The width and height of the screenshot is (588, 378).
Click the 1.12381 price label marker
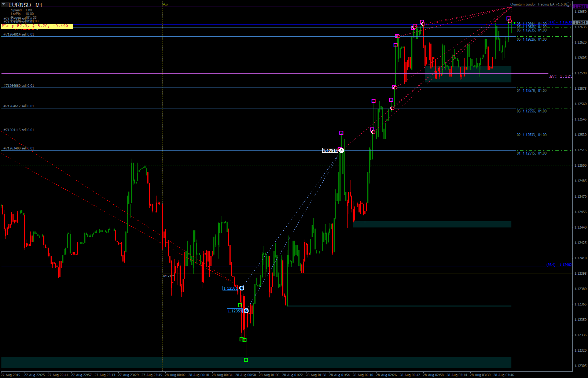[x=231, y=288]
